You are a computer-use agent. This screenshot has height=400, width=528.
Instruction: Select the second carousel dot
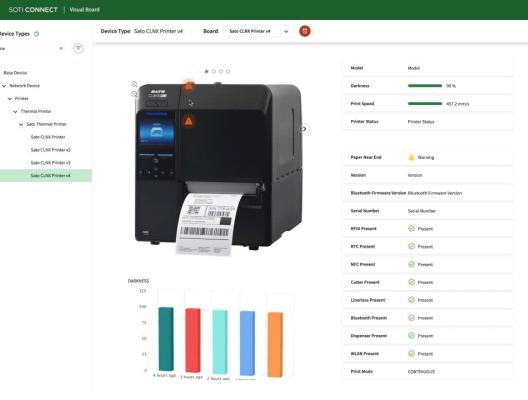point(213,71)
